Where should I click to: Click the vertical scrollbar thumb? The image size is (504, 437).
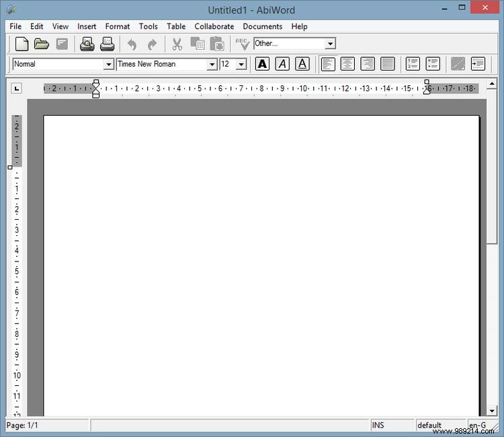(492, 167)
